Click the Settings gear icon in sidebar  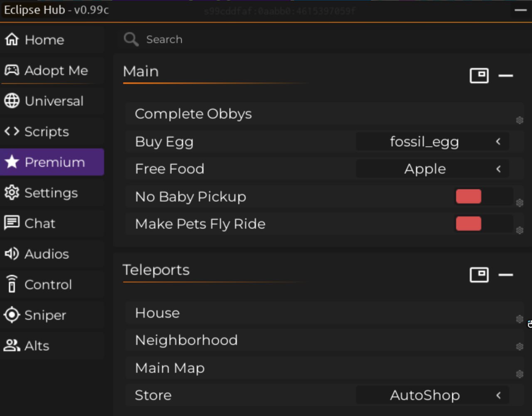click(12, 193)
